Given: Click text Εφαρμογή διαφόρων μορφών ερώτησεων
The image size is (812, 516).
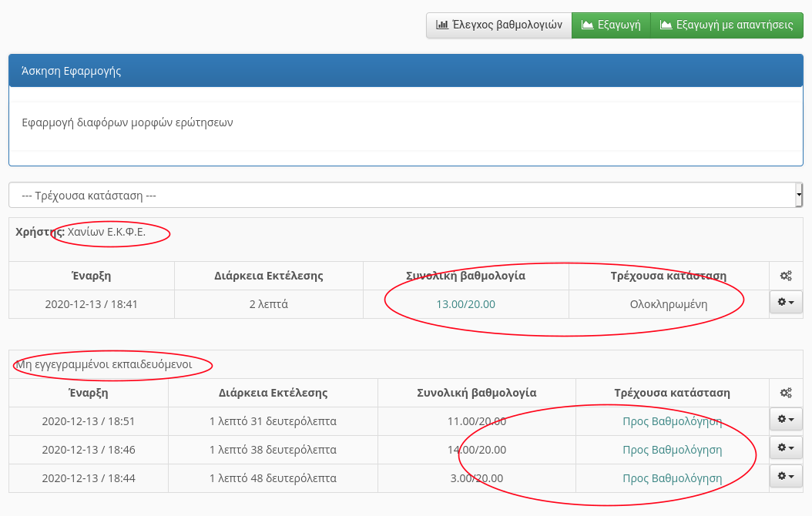Looking at the screenshot, I should point(127,122).
